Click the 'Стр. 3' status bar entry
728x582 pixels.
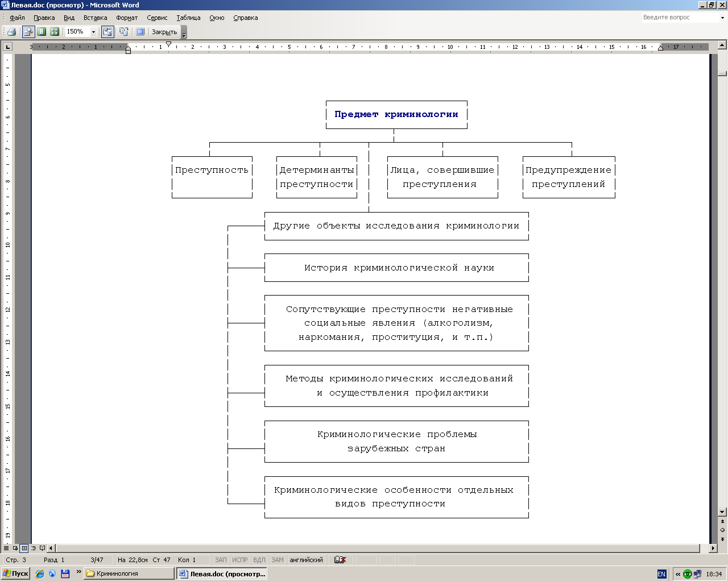[16, 560]
